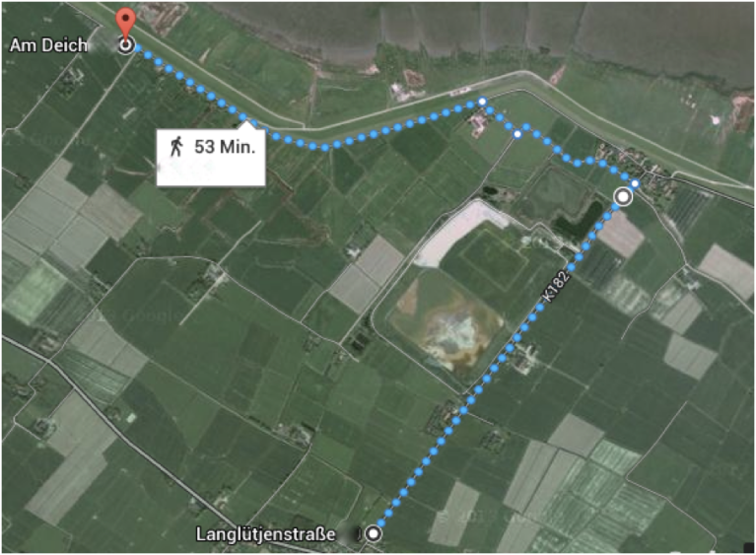This screenshot has height=555, width=756.
Task: Click the Langlütjenstraße street label
Action: 265,534
